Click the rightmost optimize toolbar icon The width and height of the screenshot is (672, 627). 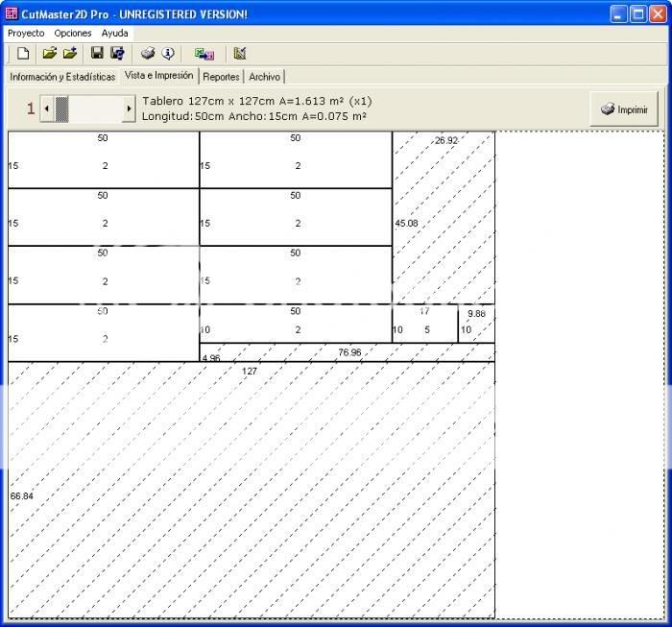(x=239, y=54)
